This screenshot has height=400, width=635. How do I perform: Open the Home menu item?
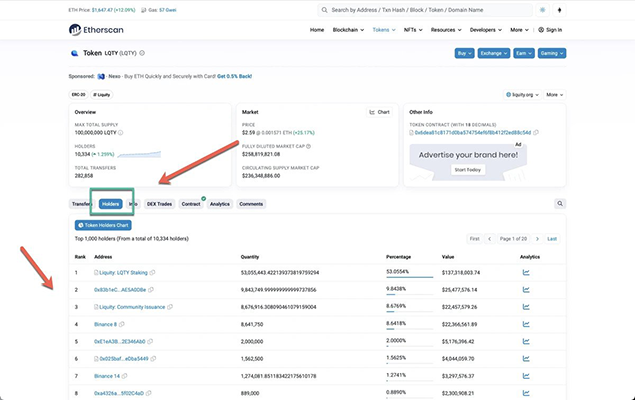pyautogui.click(x=317, y=30)
